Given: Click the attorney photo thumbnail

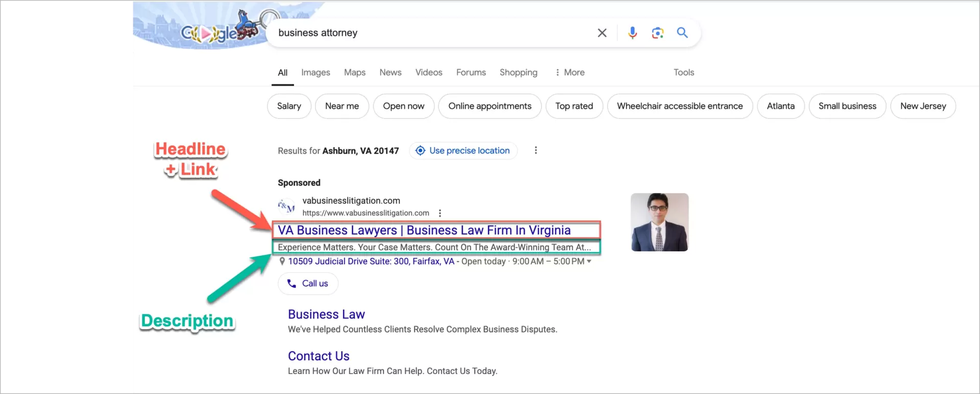Looking at the screenshot, I should [x=659, y=222].
